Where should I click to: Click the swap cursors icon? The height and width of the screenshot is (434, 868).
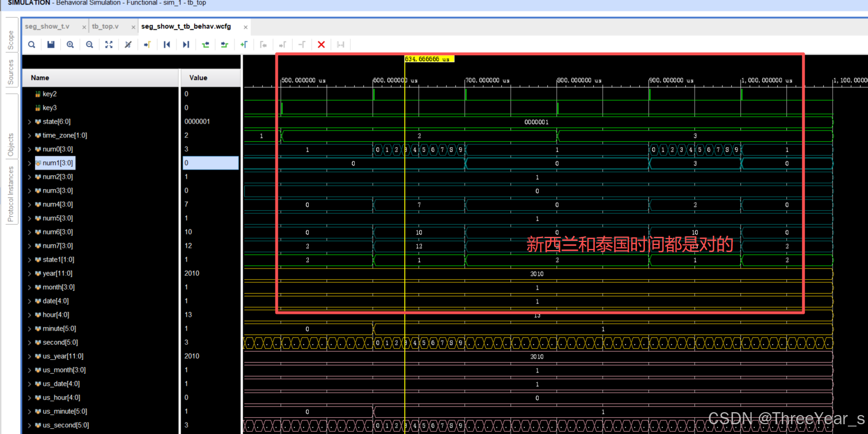pyautogui.click(x=302, y=44)
